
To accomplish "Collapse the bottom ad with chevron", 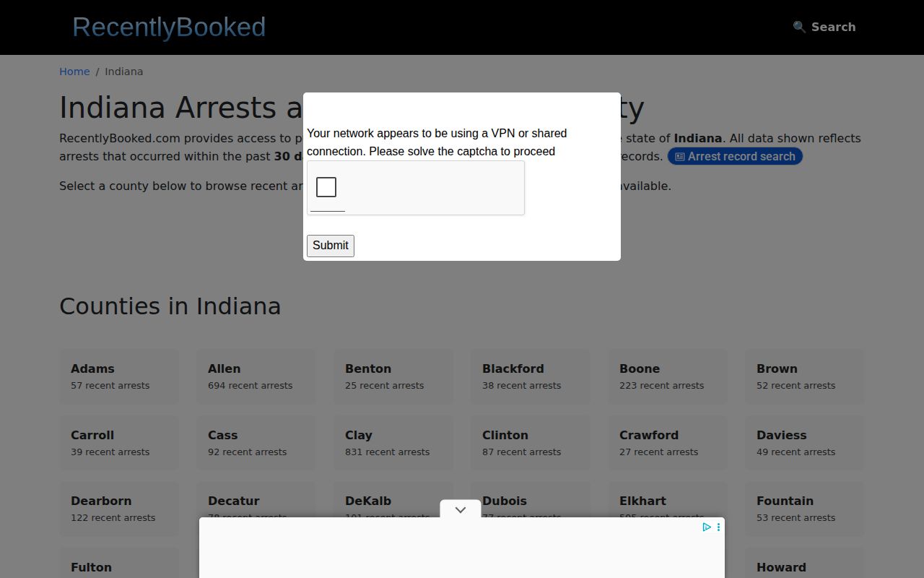I will (x=461, y=509).
